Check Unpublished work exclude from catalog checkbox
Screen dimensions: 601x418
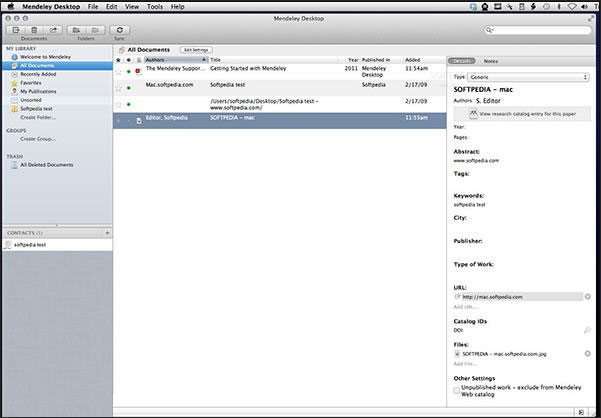(456, 390)
